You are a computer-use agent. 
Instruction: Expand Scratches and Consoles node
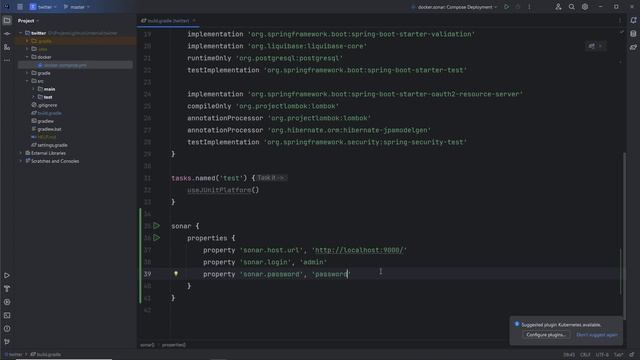[21, 161]
